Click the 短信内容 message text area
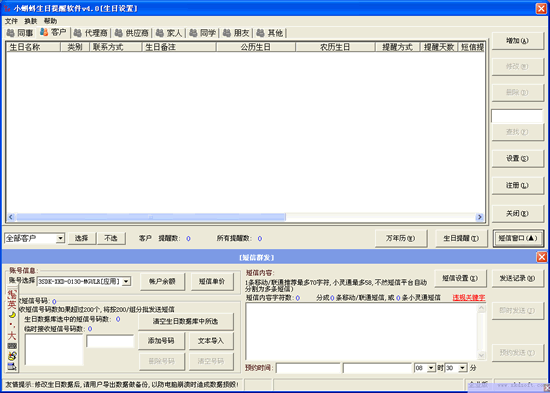 tap(362, 332)
